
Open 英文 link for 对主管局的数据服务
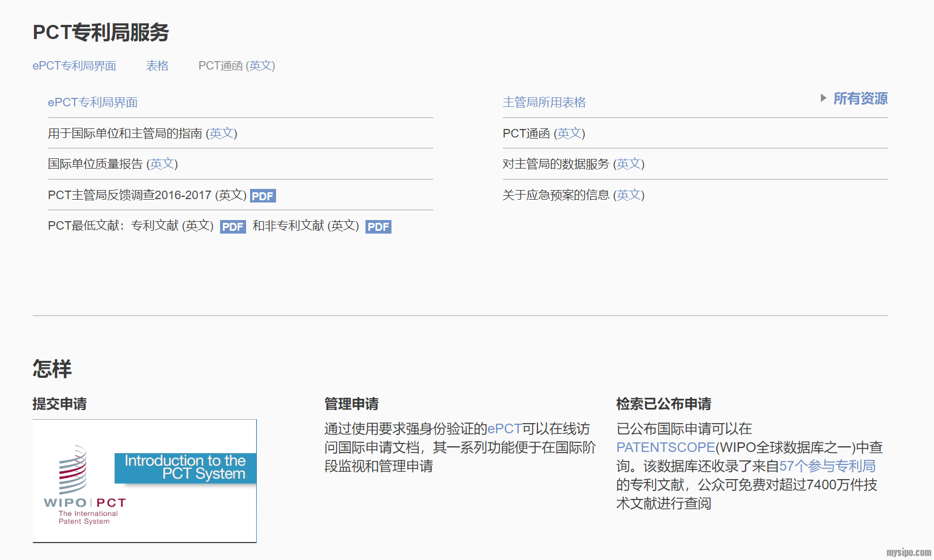(629, 163)
